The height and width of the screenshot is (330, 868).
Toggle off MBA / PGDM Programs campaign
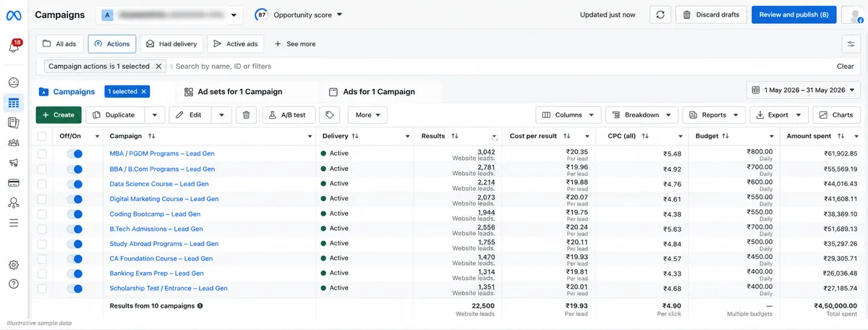point(75,153)
